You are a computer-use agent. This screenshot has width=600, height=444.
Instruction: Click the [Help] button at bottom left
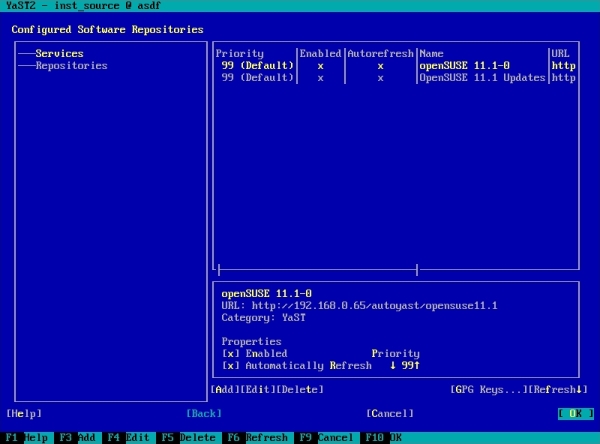click(x=24, y=413)
